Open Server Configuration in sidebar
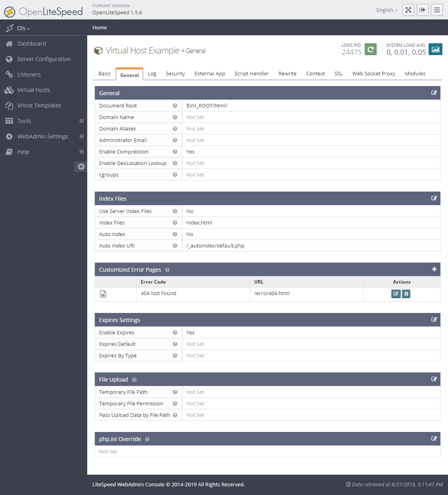Viewport: 448px width, 495px height. (x=44, y=59)
